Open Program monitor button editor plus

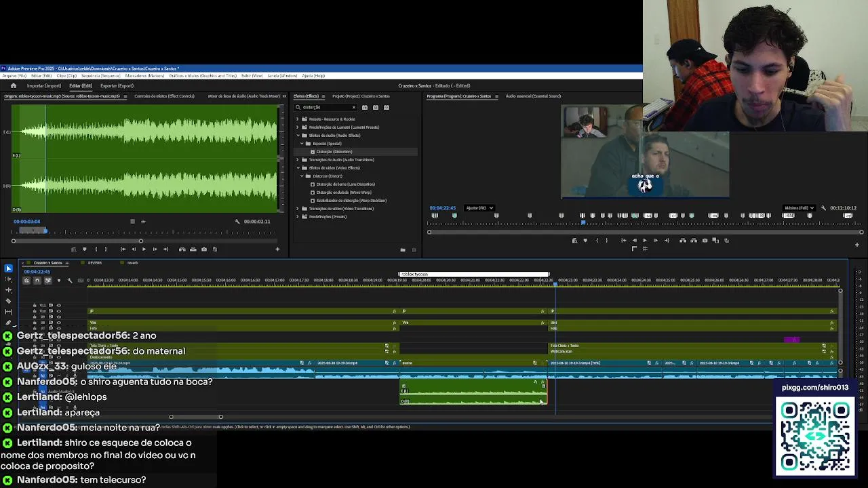click(x=857, y=245)
